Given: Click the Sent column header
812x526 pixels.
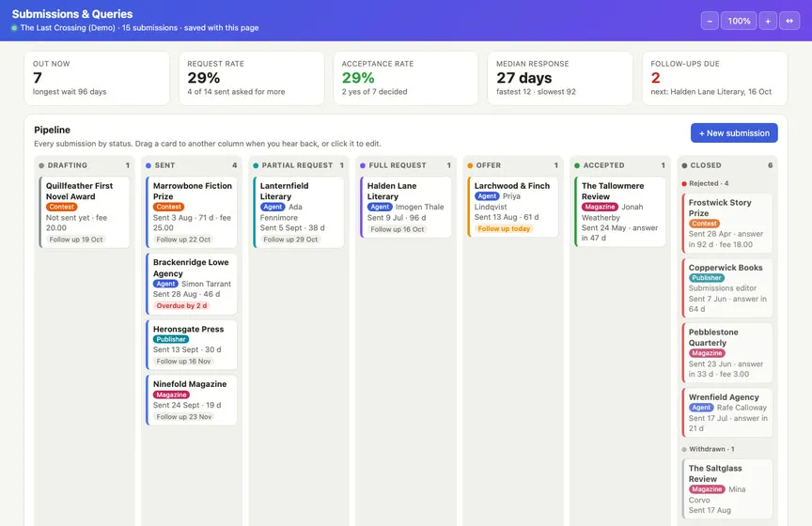Looking at the screenshot, I should tap(192, 165).
